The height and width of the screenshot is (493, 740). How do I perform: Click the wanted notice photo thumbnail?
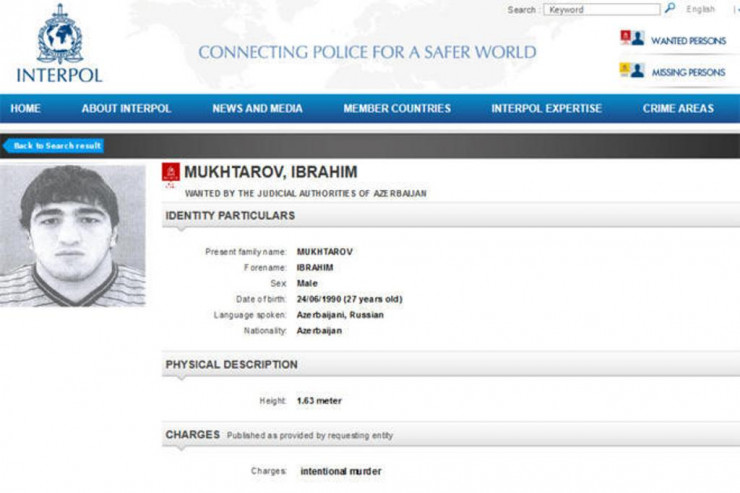tap(72, 235)
